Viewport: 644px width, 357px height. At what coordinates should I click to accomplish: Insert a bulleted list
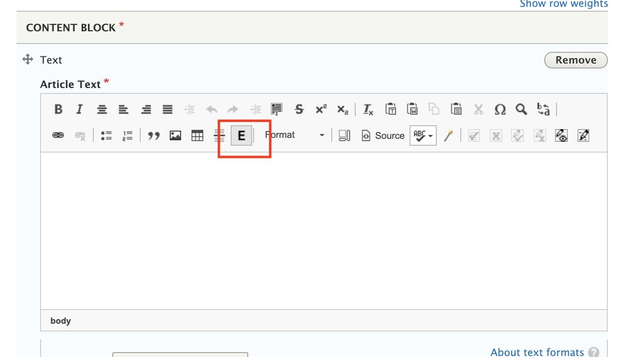pyautogui.click(x=106, y=135)
